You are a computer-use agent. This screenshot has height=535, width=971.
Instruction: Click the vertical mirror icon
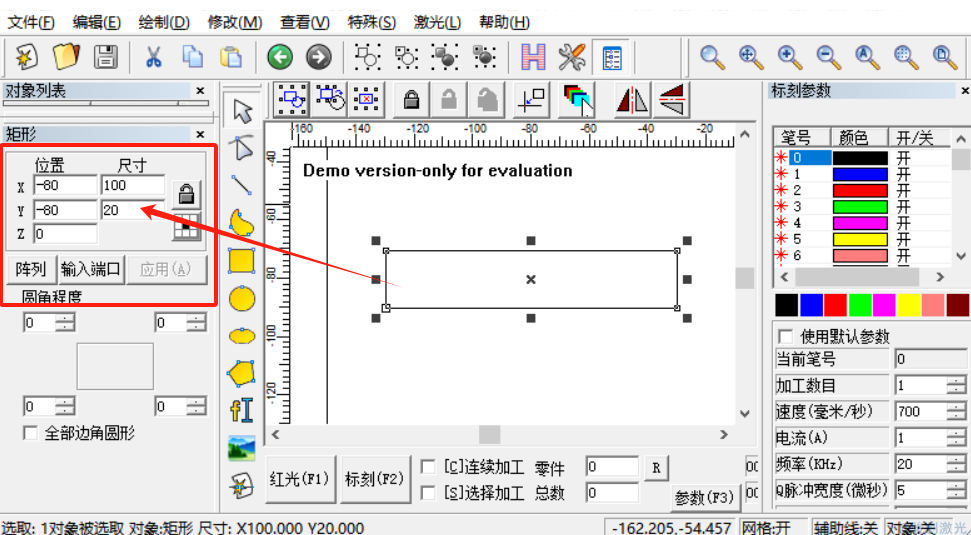coord(671,100)
